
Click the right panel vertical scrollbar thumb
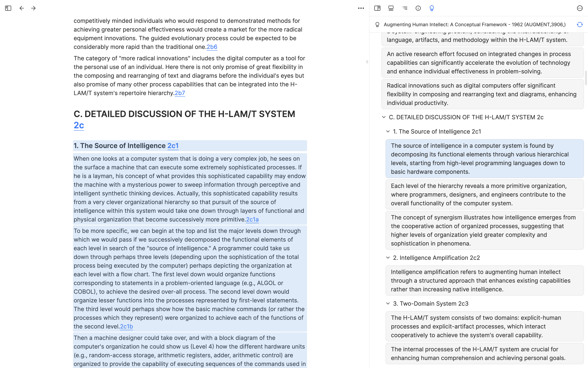point(586,78)
